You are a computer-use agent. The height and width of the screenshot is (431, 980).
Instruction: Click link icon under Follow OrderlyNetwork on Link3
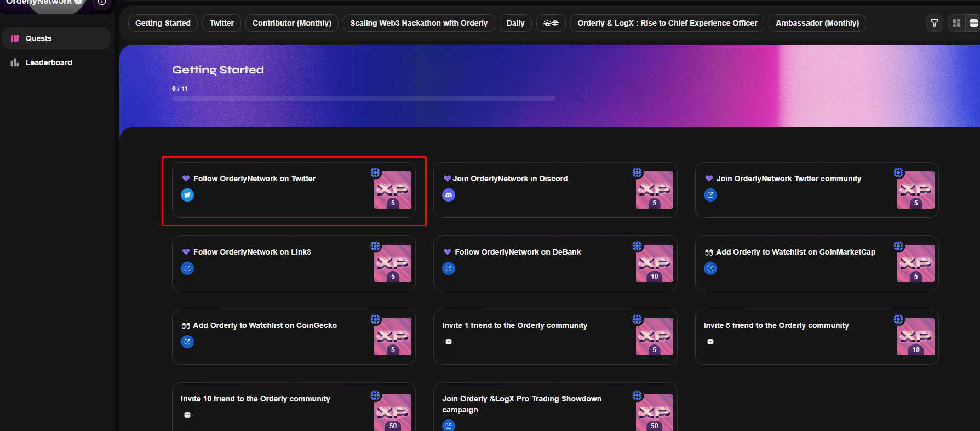[187, 268]
